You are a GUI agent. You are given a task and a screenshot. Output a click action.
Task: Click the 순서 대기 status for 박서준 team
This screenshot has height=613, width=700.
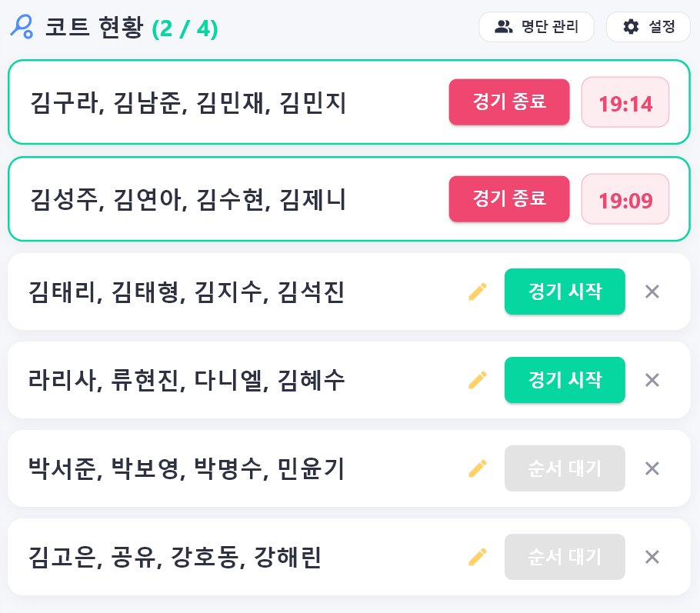pos(565,468)
